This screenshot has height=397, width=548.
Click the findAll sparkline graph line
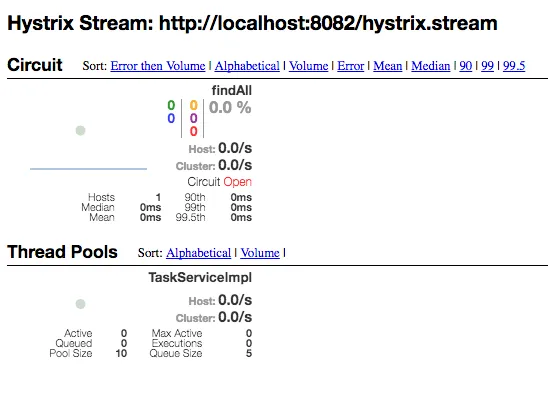tap(88, 169)
